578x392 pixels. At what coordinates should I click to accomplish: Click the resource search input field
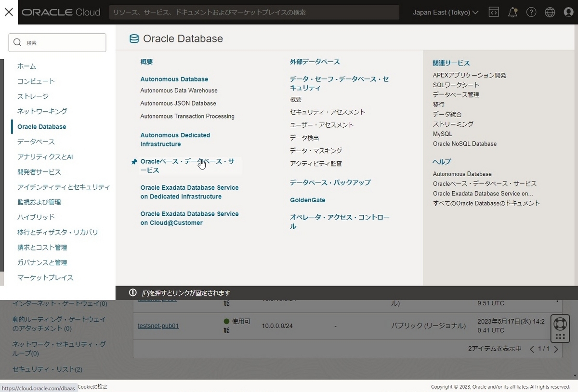click(x=255, y=12)
